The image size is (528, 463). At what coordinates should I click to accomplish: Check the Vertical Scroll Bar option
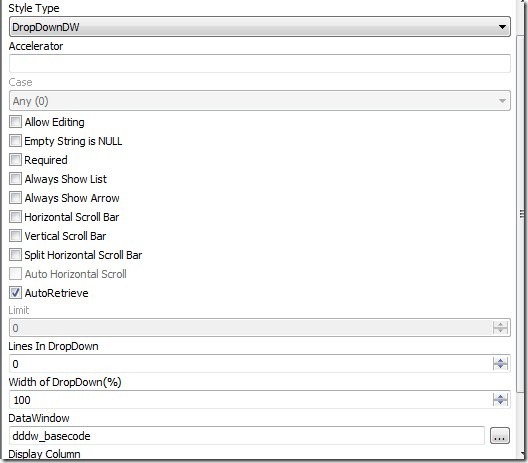[x=15, y=236]
